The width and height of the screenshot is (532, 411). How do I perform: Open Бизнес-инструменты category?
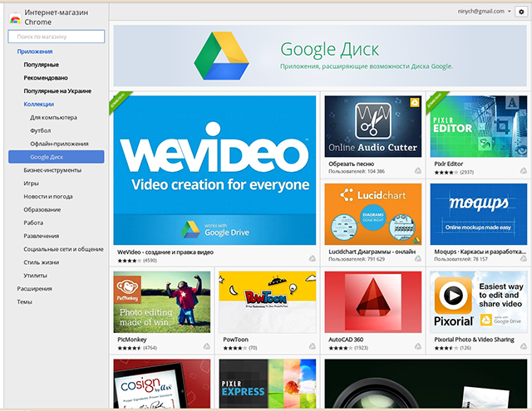pos(52,170)
